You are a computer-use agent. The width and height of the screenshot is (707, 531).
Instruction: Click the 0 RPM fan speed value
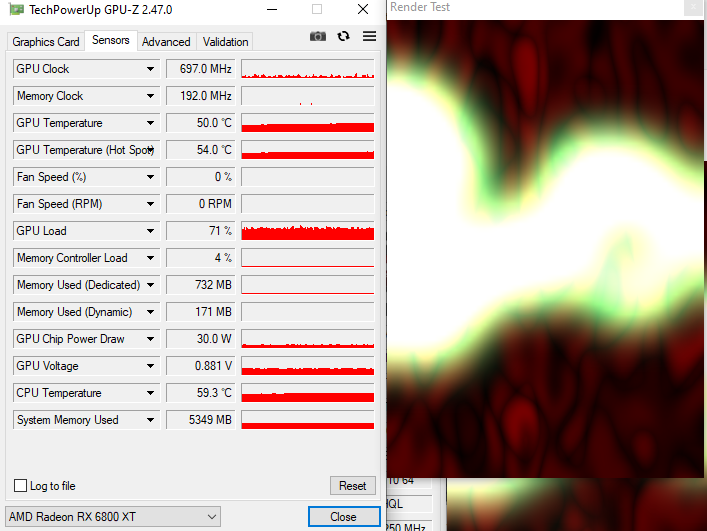point(201,204)
